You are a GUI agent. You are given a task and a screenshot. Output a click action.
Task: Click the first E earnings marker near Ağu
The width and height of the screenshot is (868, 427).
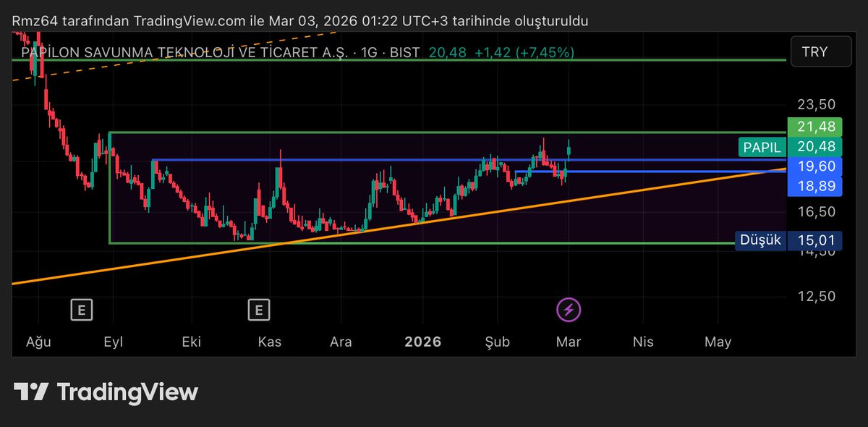click(x=82, y=310)
